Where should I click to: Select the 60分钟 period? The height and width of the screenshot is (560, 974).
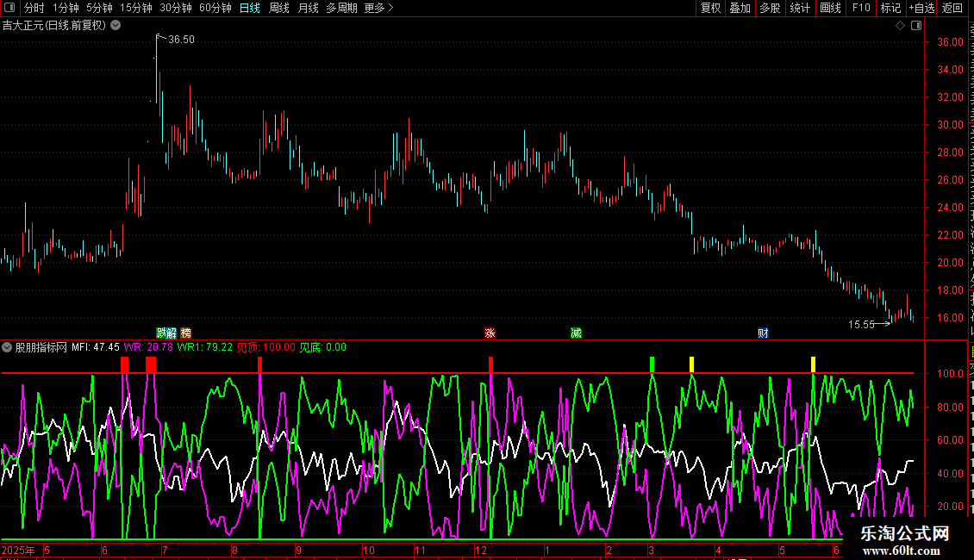point(215,8)
